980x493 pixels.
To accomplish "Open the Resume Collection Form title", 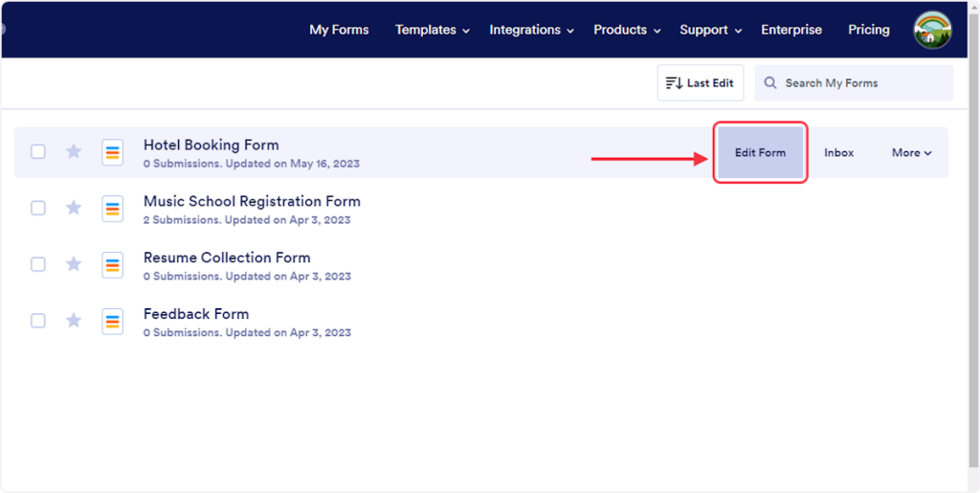I will [227, 258].
